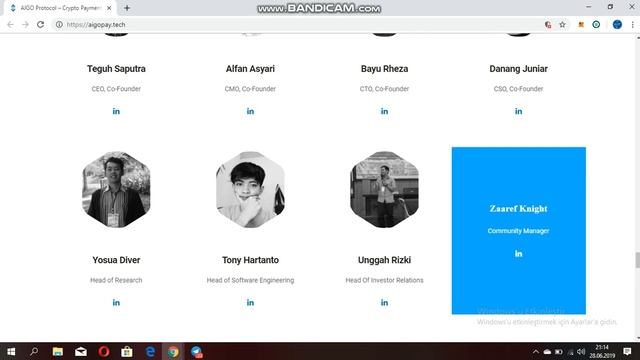Open Tony Hartanto's LinkedIn icon
Screen dimensions: 640x360
click(x=250, y=302)
